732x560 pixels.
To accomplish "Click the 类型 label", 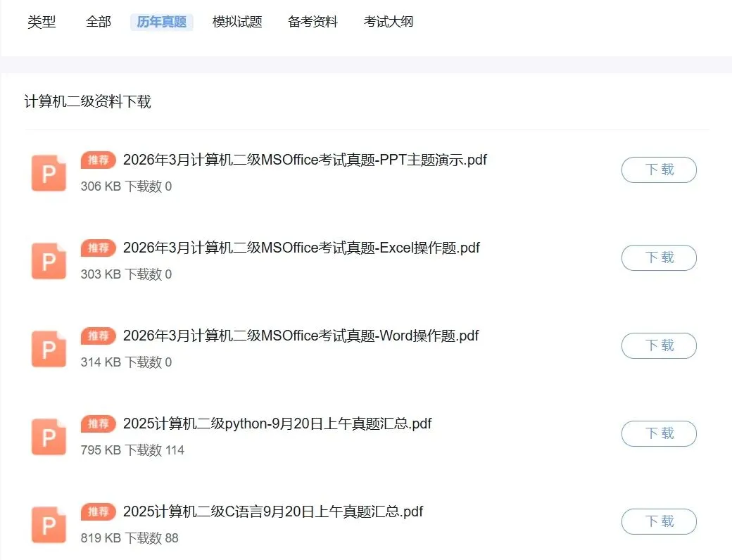I will 42,22.
